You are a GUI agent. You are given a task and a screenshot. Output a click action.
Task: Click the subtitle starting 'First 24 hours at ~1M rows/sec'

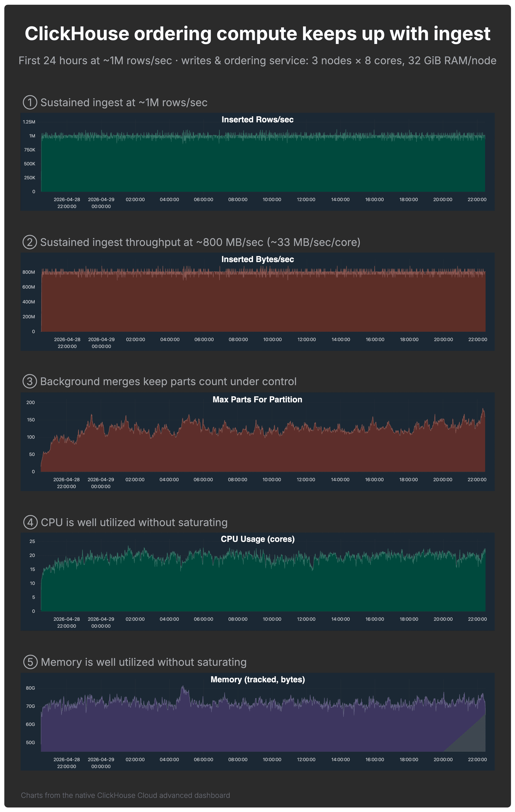(257, 60)
